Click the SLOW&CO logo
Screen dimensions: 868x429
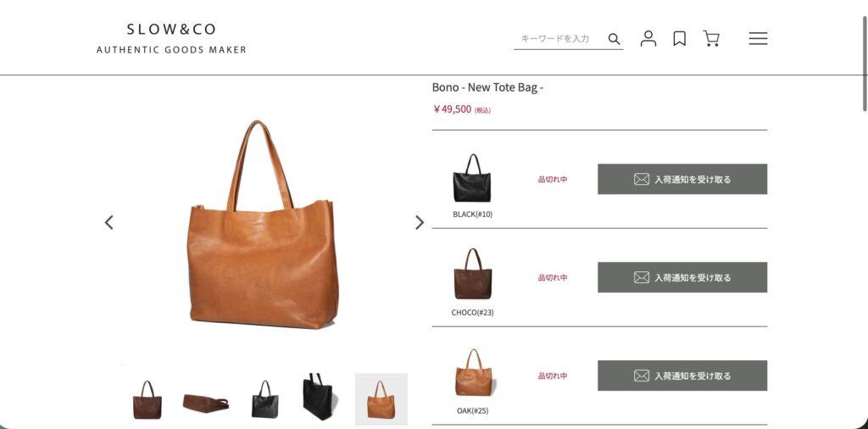(x=171, y=38)
